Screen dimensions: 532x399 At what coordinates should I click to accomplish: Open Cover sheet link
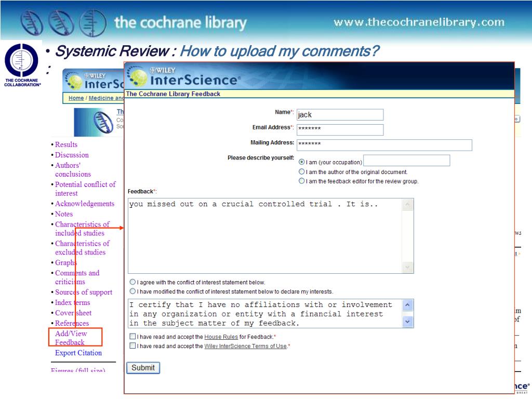73,313
